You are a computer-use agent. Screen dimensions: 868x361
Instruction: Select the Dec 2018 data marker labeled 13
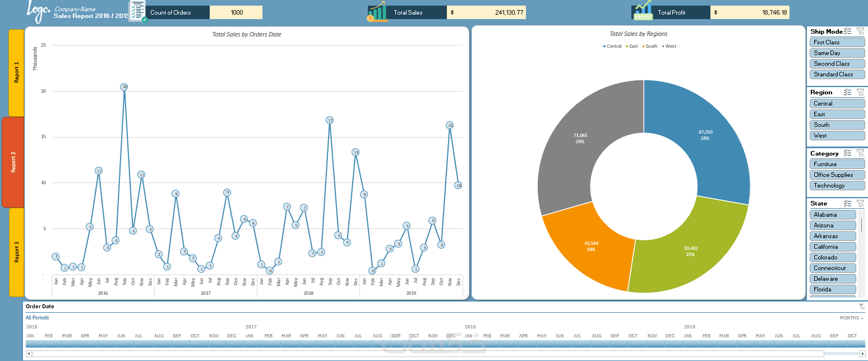click(x=355, y=152)
